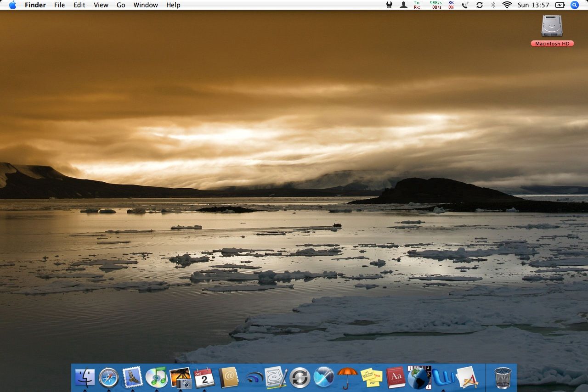
Task: Open the Finder File menu
Action: point(59,5)
